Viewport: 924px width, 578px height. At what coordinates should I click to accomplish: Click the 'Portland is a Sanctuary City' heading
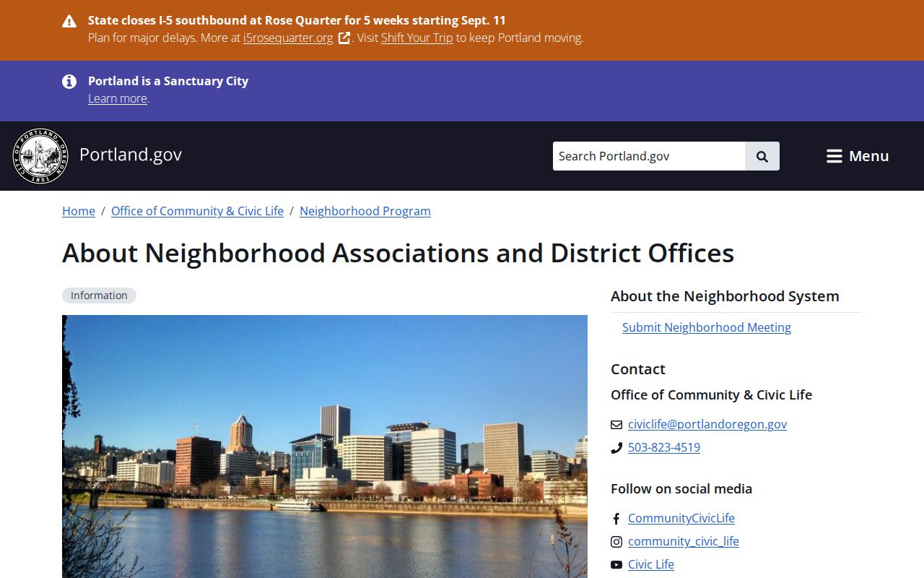168,81
